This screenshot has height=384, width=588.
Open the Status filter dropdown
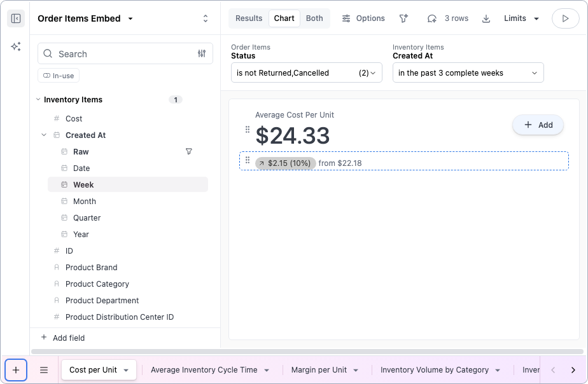(x=306, y=73)
